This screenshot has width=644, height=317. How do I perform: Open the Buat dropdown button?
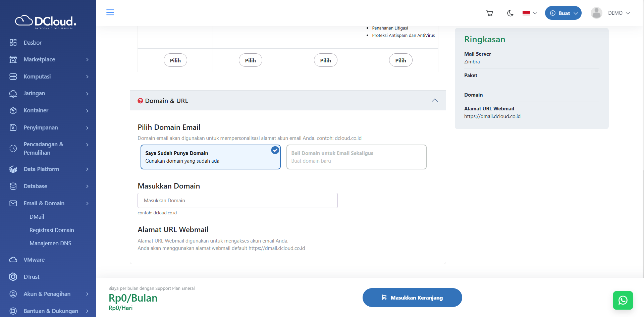[563, 13]
